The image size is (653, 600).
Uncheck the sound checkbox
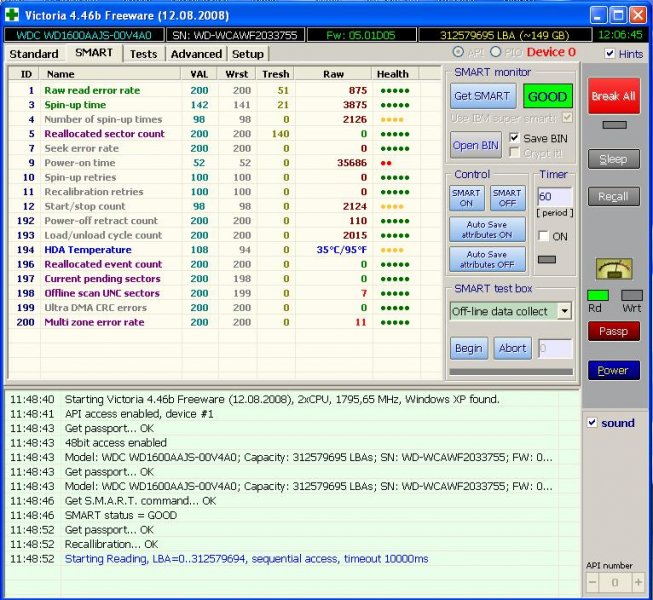(x=591, y=422)
